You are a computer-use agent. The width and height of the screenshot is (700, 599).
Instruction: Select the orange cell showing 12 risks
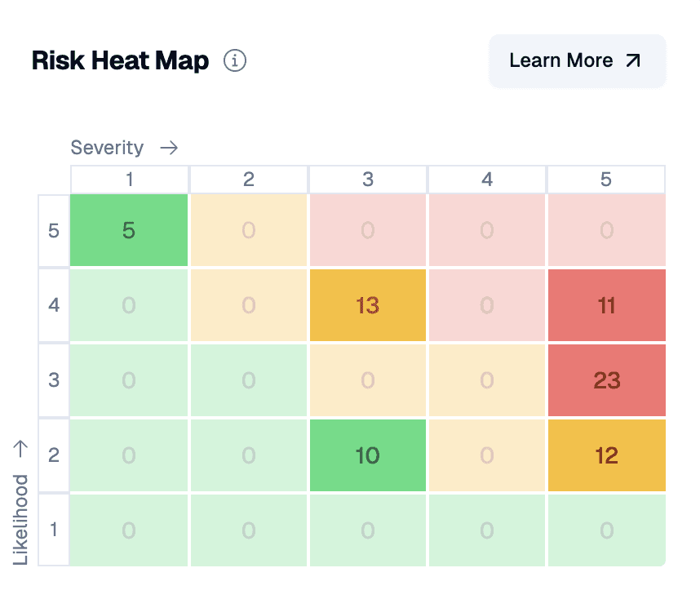(607, 455)
